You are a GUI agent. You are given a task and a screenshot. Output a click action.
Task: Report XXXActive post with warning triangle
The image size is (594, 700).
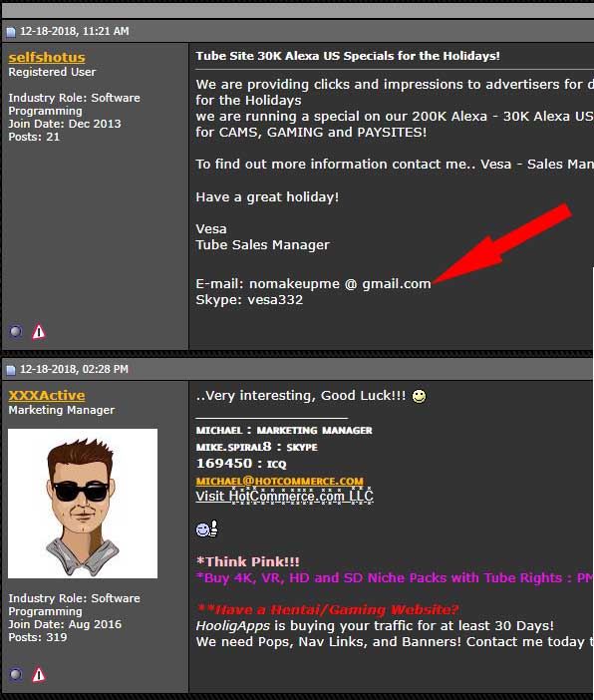(x=39, y=674)
